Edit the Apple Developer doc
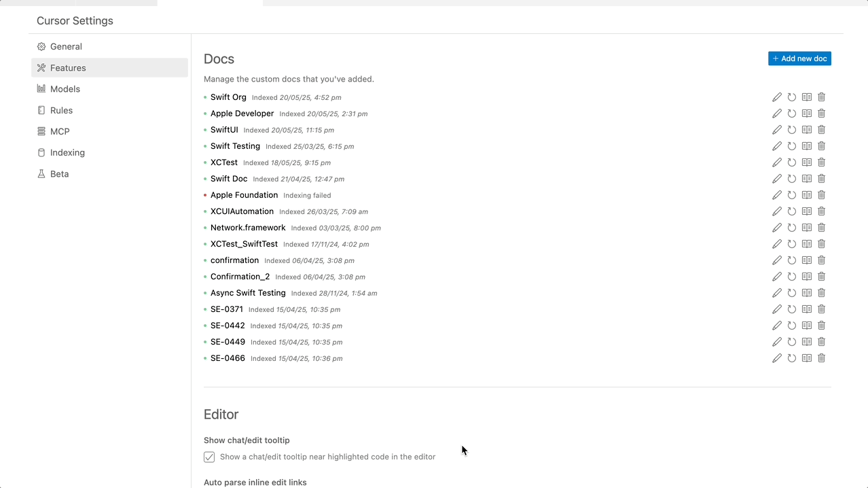Image resolution: width=868 pixels, height=488 pixels. (777, 114)
